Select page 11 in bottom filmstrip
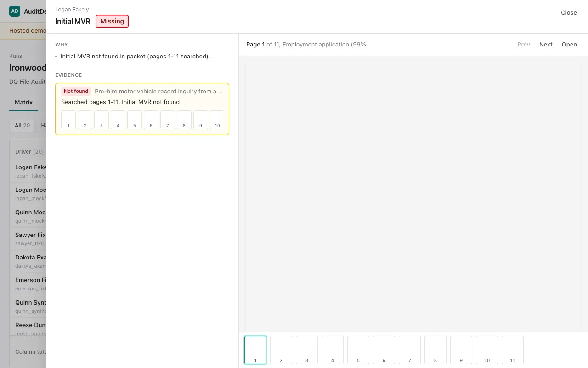Viewport: 588px width, 368px height. [x=513, y=350]
